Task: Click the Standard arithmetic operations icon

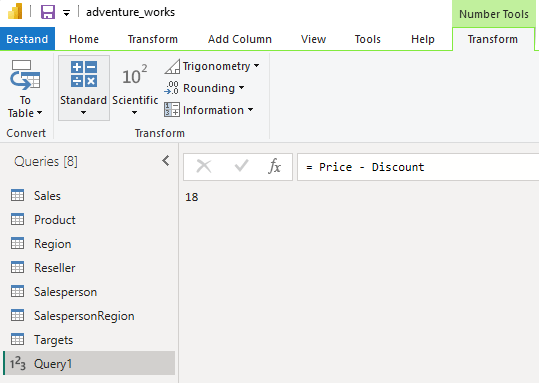Action: coord(84,74)
